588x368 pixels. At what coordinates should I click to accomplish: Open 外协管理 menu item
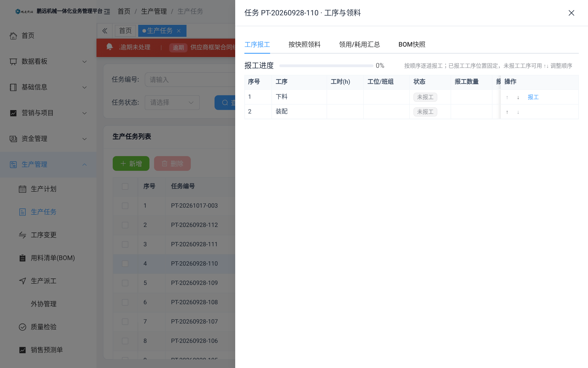click(x=43, y=304)
